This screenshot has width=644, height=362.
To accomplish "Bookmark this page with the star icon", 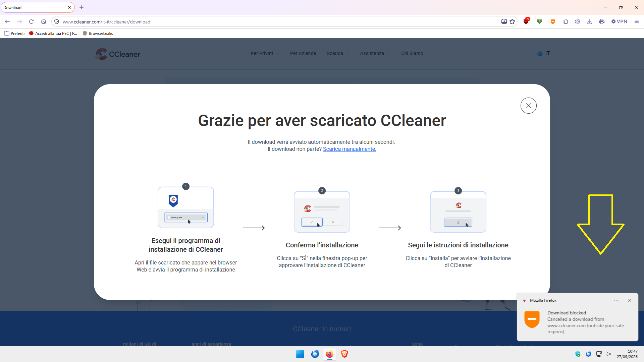I will tap(512, 21).
